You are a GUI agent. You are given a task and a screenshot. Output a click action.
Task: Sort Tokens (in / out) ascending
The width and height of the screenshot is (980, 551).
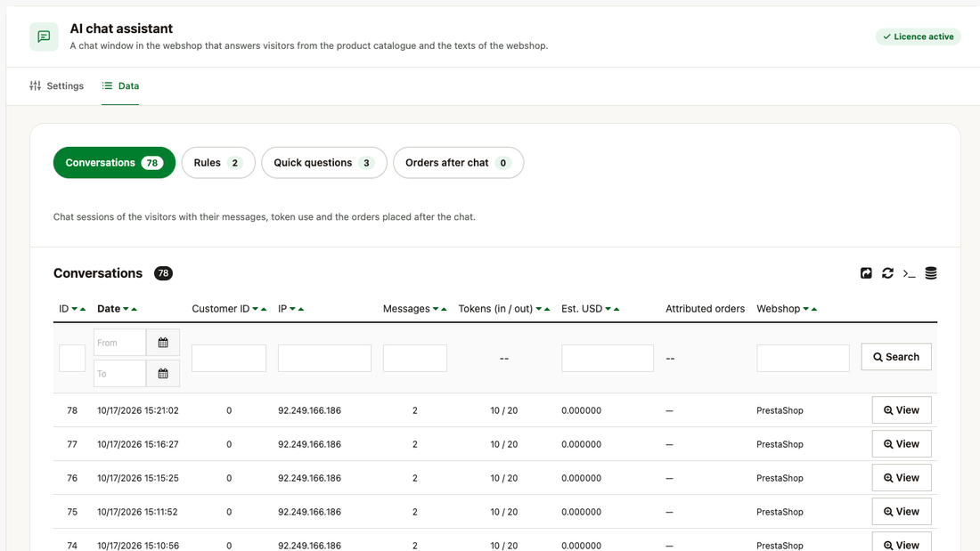(547, 309)
